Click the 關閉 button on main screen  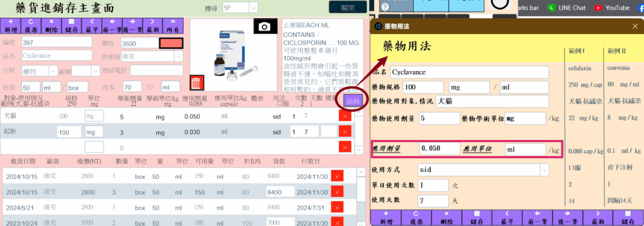(347, 8)
